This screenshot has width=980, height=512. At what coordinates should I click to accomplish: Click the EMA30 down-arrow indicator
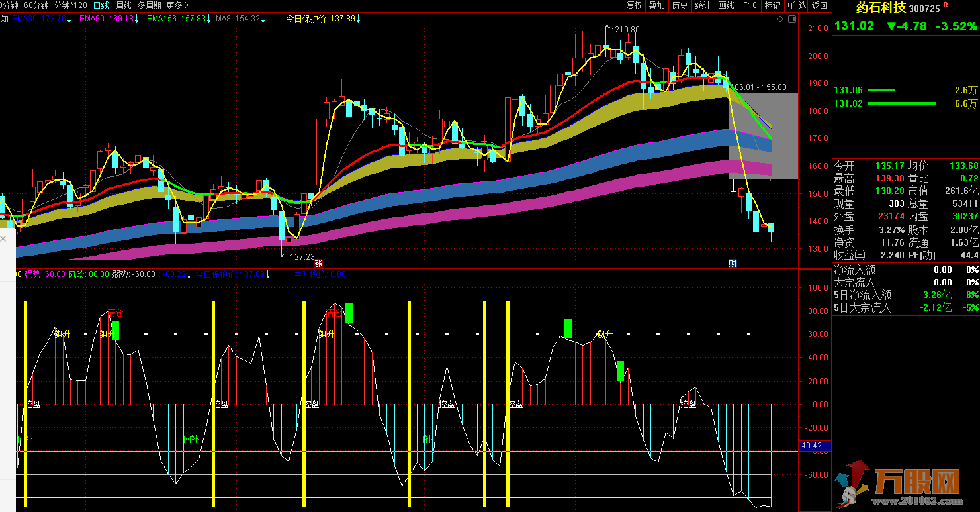click(69, 19)
